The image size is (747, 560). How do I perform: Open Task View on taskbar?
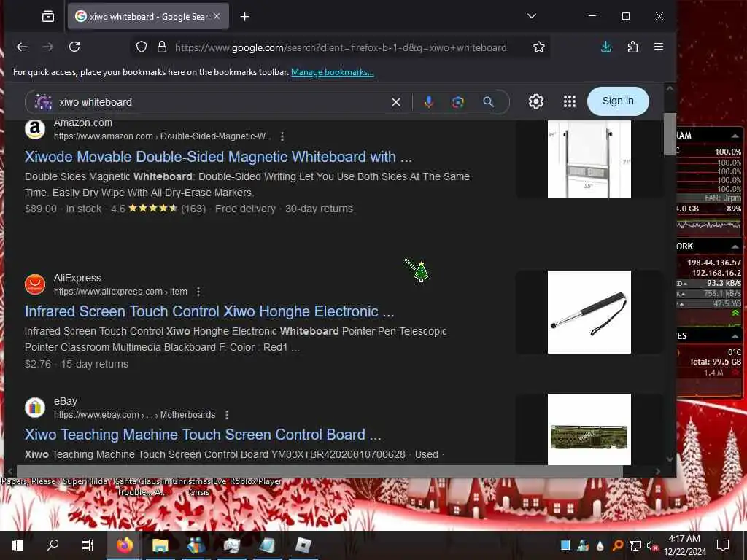point(88,545)
